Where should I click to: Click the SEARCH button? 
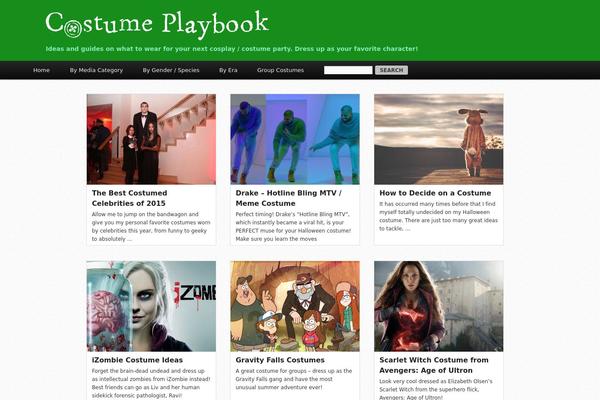(391, 70)
